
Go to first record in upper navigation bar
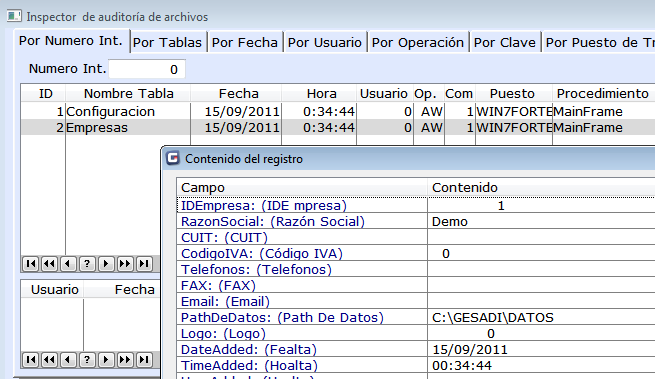[30, 264]
